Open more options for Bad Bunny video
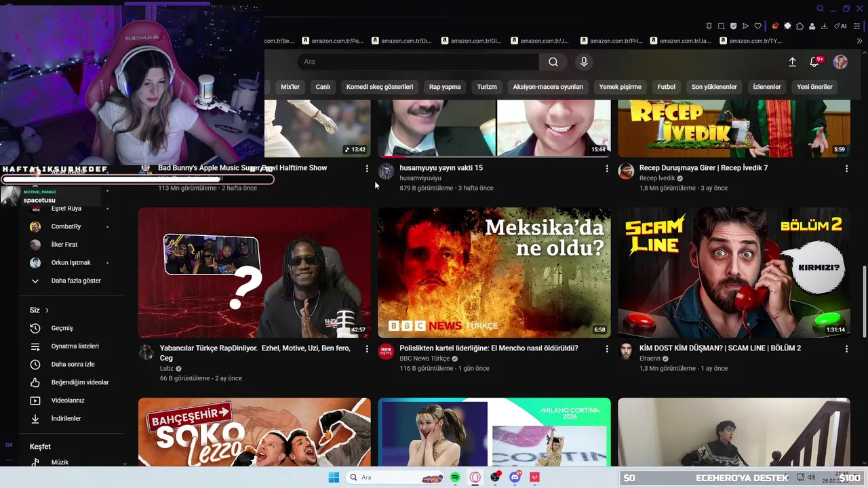The image size is (868, 488). pos(367,168)
